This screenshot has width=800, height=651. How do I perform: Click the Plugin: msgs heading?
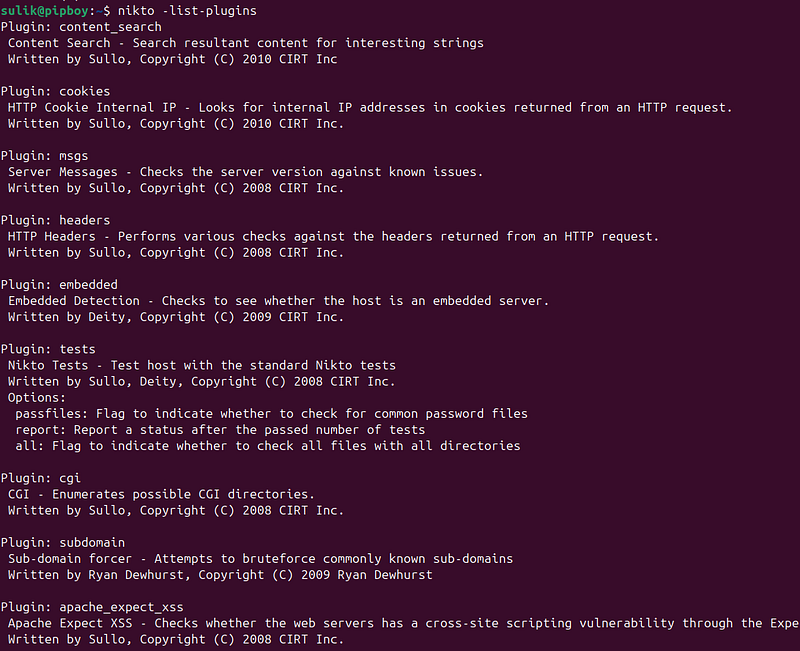click(x=44, y=156)
